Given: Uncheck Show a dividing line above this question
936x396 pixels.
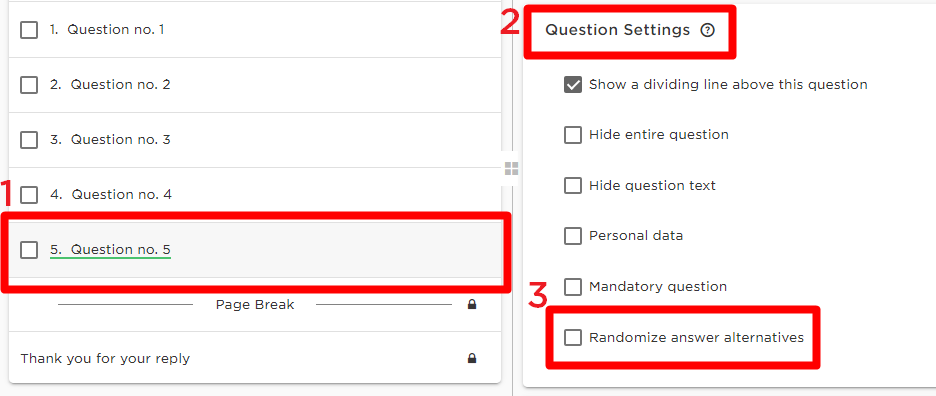Looking at the screenshot, I should [x=572, y=85].
